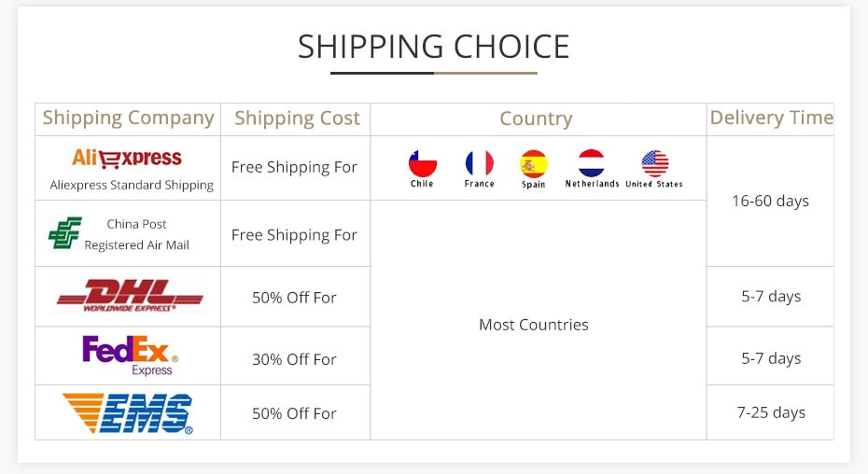This screenshot has height=474, width=868.
Task: Click the SHIPPING CHOICE heading
Action: click(433, 47)
